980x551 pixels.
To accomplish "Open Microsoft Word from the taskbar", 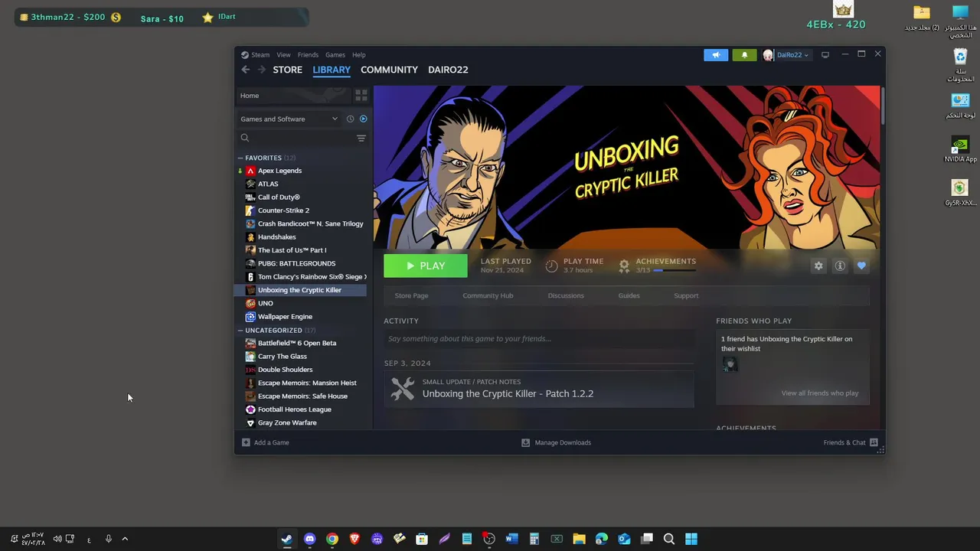I will (511, 539).
